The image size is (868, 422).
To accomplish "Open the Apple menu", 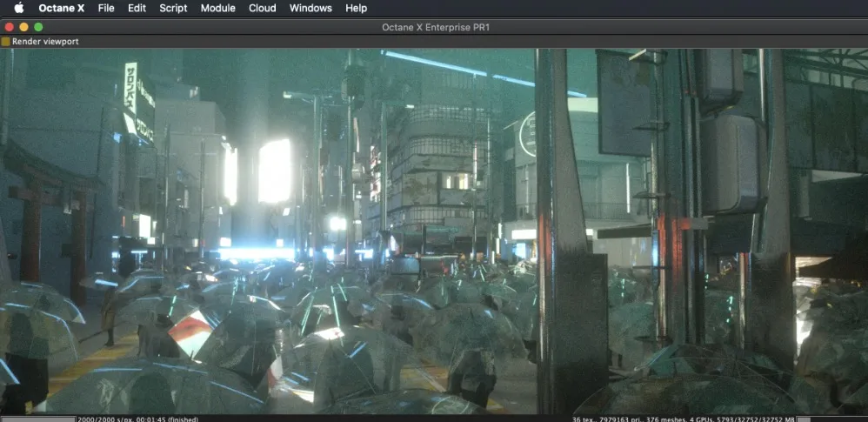I will [19, 8].
